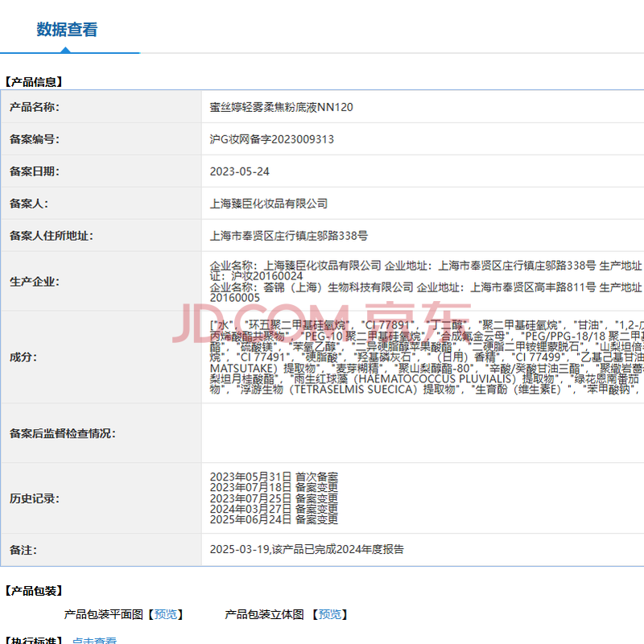Image resolution: width=644 pixels, height=644 pixels.
Task: Select the registrant 上海臻臣化妆品有限公司
Action: (x=268, y=204)
